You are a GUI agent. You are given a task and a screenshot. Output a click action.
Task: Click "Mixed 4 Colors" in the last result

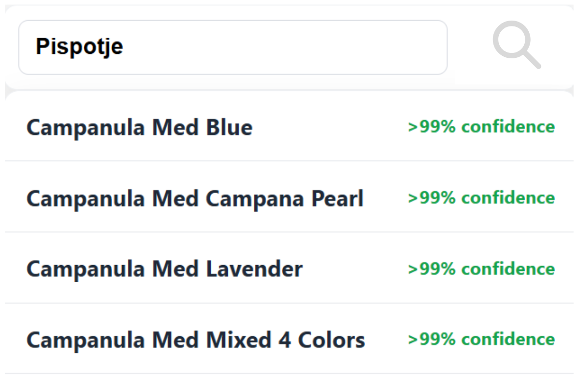coord(286,340)
